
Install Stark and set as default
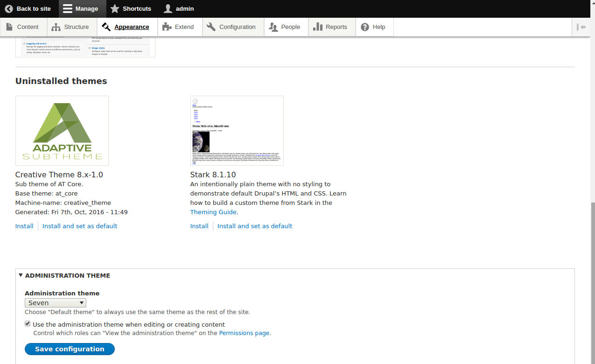pos(255,226)
